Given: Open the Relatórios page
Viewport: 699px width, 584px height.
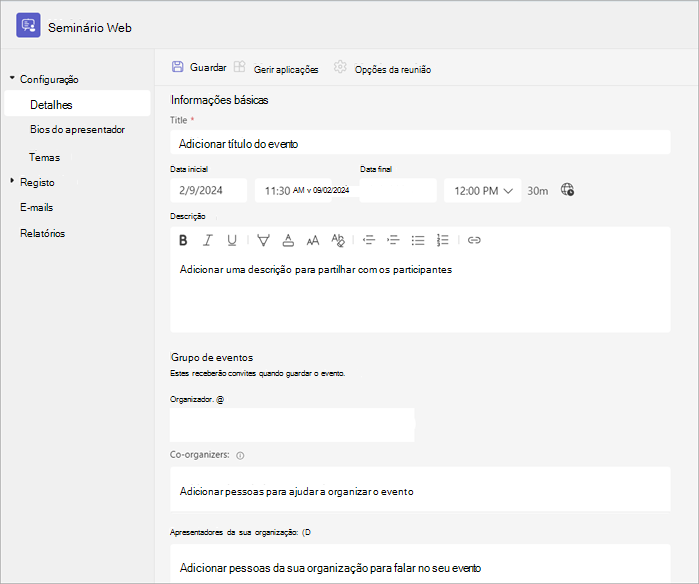Looking at the screenshot, I should (x=42, y=233).
